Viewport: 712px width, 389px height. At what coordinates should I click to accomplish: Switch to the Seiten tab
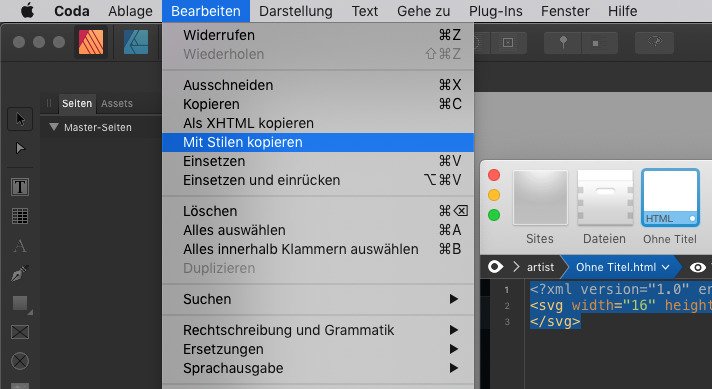pos(77,103)
